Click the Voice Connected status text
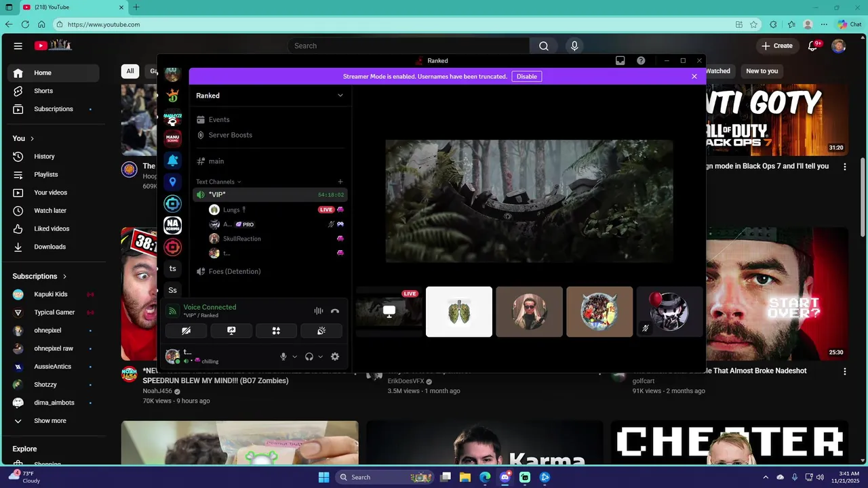The height and width of the screenshot is (488, 868). click(x=210, y=307)
